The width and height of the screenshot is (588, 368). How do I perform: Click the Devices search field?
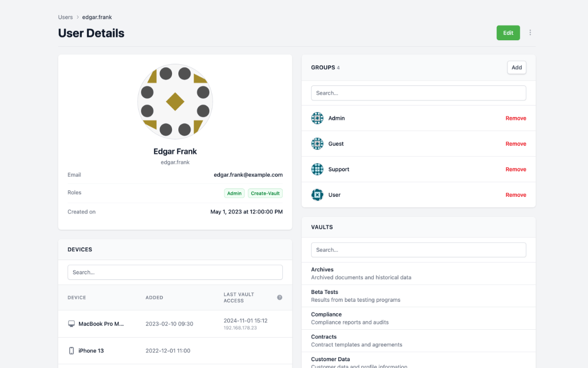[x=175, y=272]
